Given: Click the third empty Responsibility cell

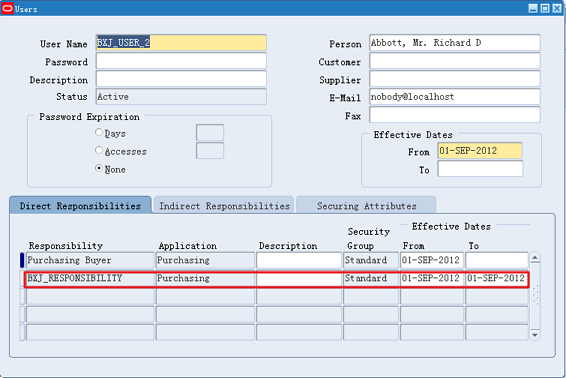Looking at the screenshot, I should click(x=90, y=333).
